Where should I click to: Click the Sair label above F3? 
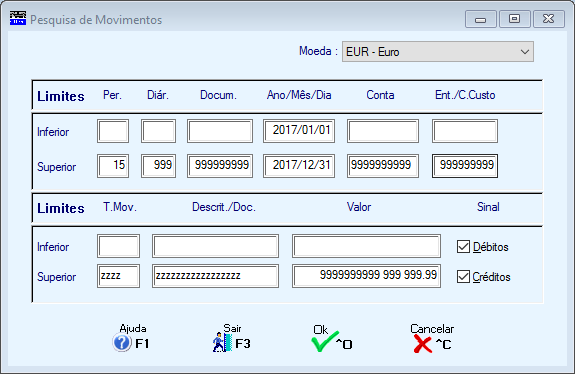pos(232,328)
